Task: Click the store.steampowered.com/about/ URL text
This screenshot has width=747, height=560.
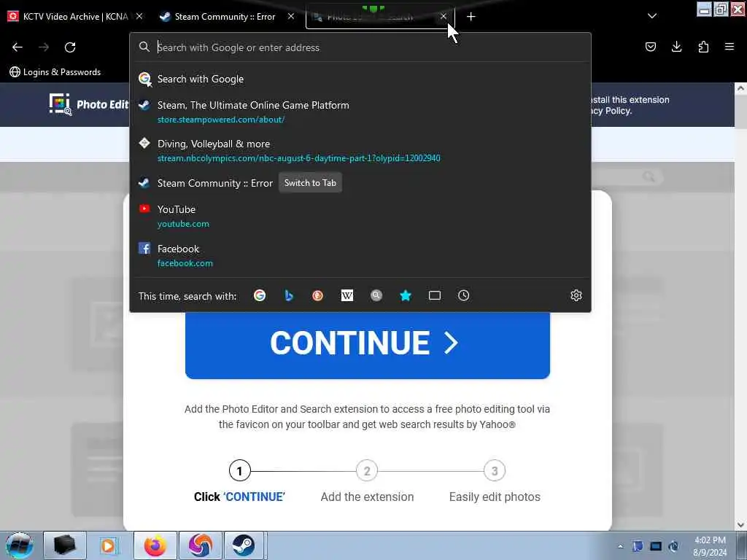Action: [x=221, y=120]
